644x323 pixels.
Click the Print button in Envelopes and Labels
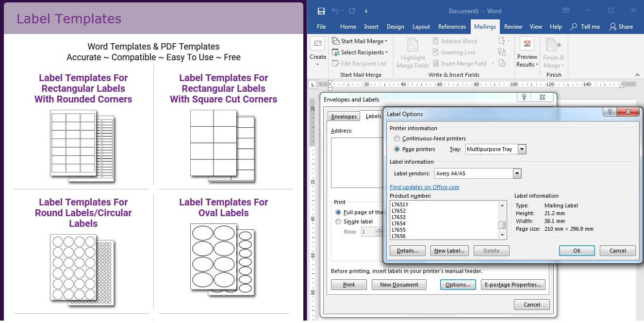[x=349, y=285]
